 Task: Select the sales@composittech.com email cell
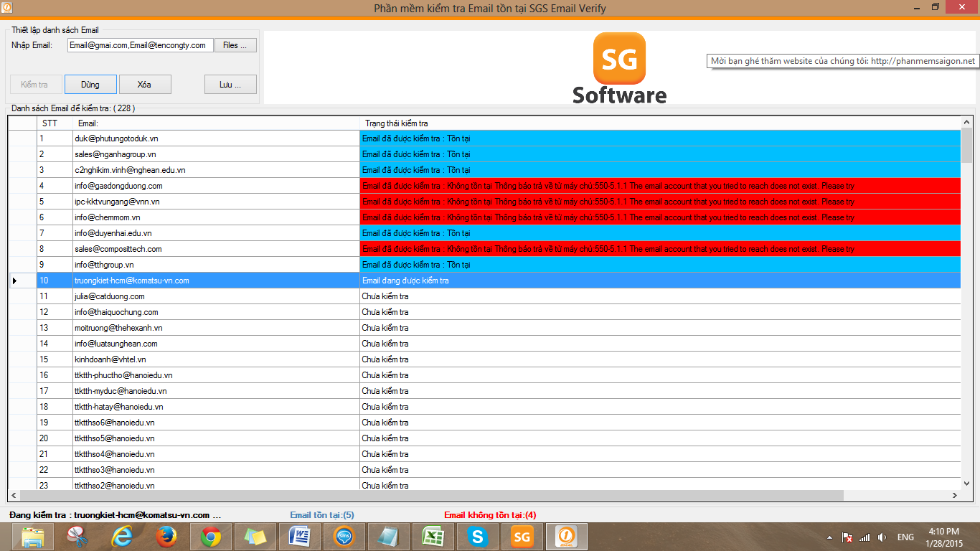click(x=216, y=249)
